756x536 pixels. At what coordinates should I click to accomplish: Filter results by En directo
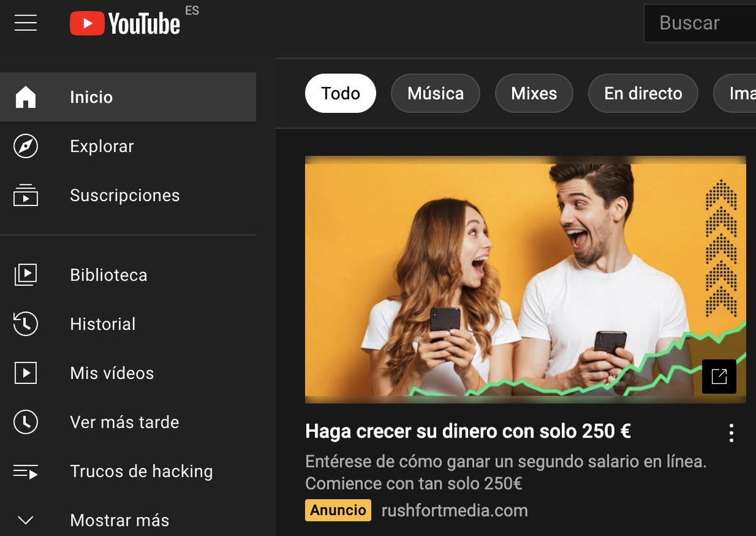pyautogui.click(x=643, y=93)
